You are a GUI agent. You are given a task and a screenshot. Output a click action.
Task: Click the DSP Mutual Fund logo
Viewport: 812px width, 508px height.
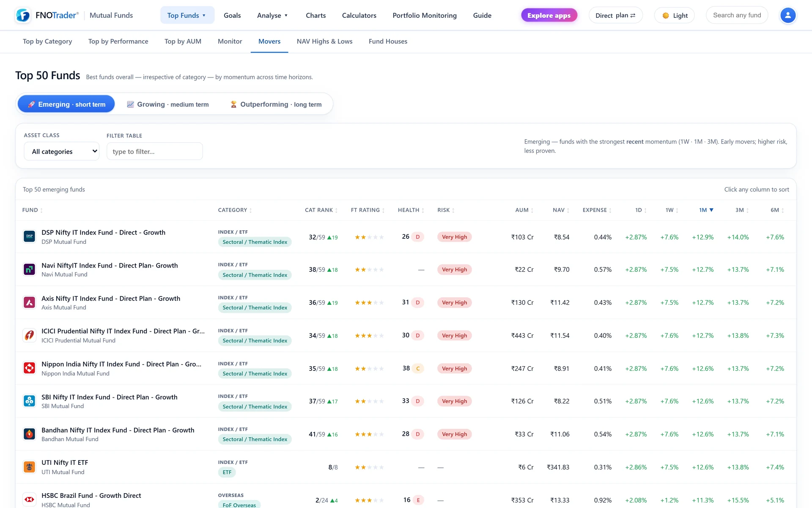29,236
